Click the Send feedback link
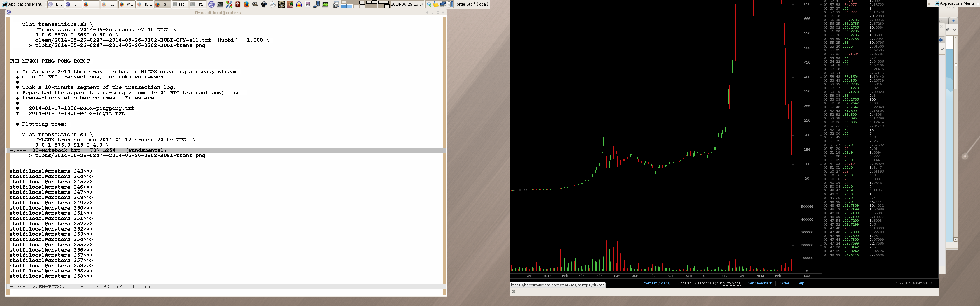This screenshot has width=980, height=306. tap(759, 283)
